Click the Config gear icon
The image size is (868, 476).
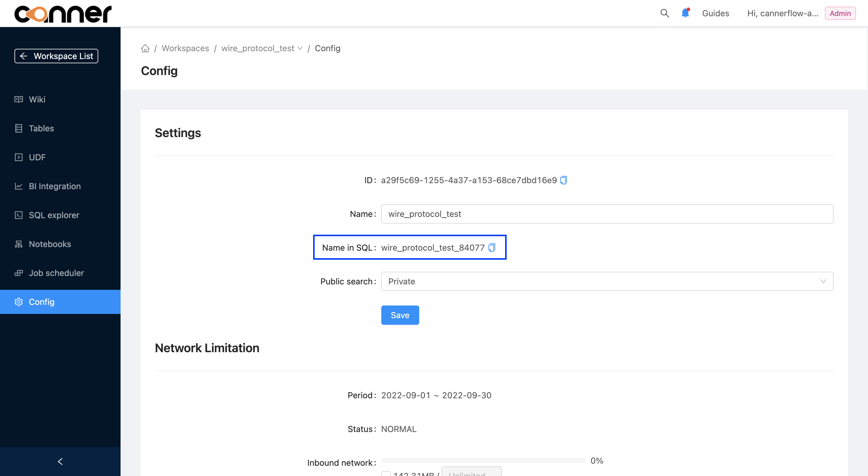point(18,302)
